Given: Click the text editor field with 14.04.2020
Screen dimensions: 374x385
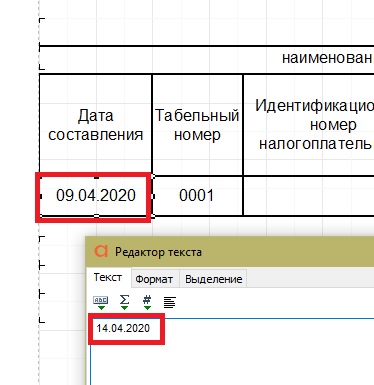Looking at the screenshot, I should pyautogui.click(x=233, y=352).
